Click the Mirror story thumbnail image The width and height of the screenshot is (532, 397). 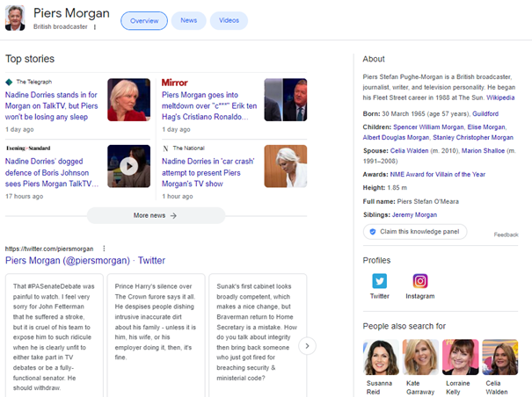point(286,99)
